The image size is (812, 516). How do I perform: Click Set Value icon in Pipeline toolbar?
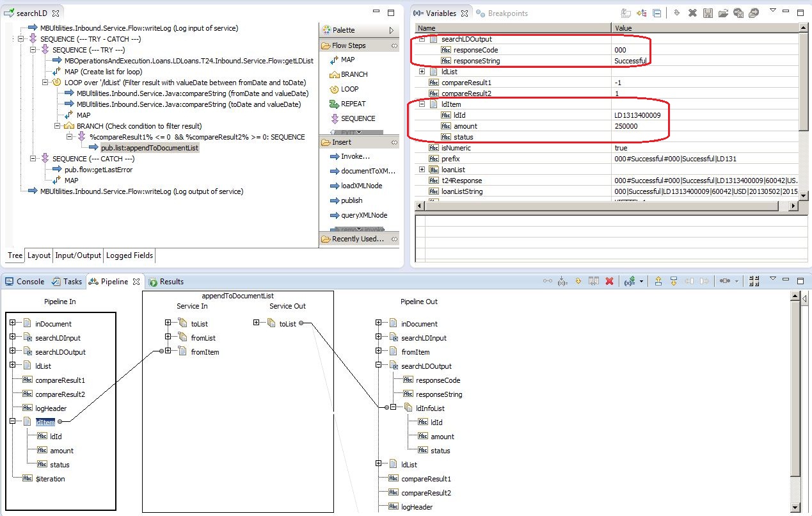coord(562,281)
